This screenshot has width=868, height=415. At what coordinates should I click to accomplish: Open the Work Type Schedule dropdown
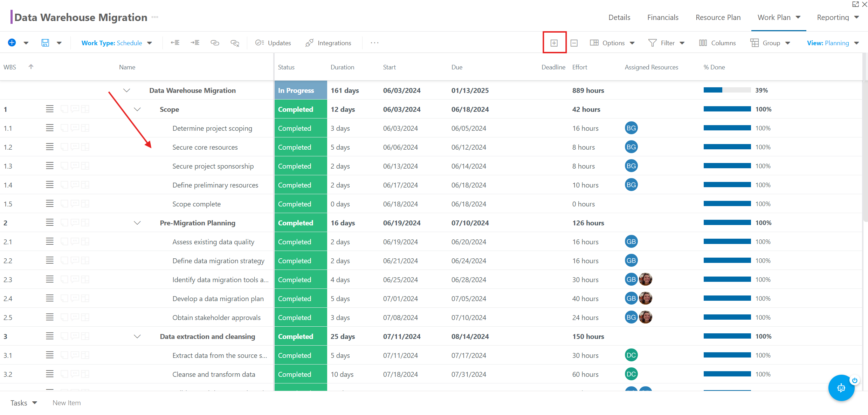click(x=117, y=43)
